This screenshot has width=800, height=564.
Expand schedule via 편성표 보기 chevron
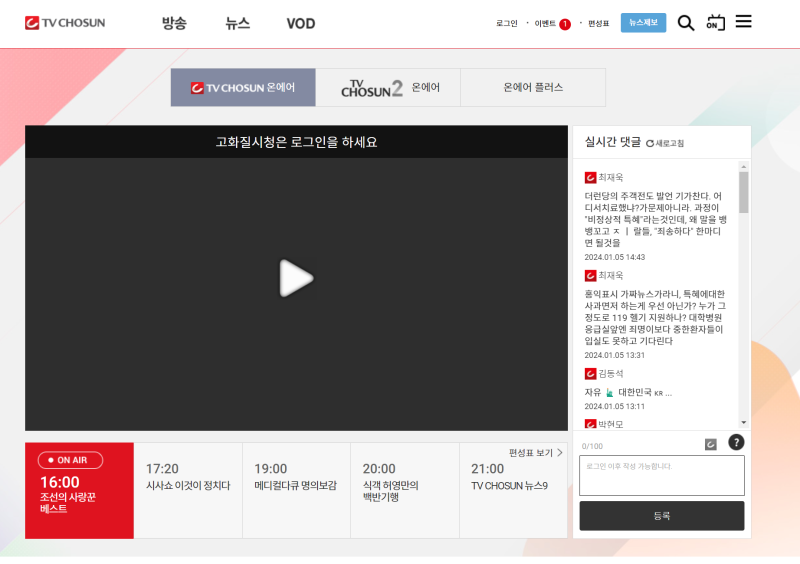[560, 453]
